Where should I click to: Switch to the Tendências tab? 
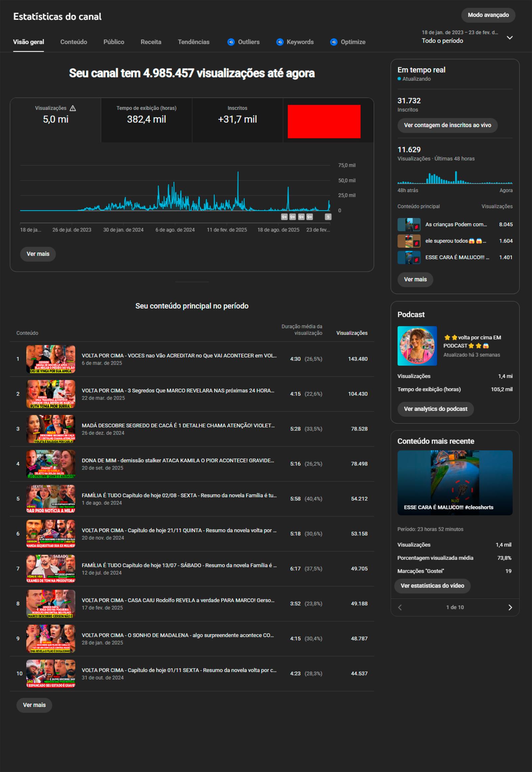194,42
